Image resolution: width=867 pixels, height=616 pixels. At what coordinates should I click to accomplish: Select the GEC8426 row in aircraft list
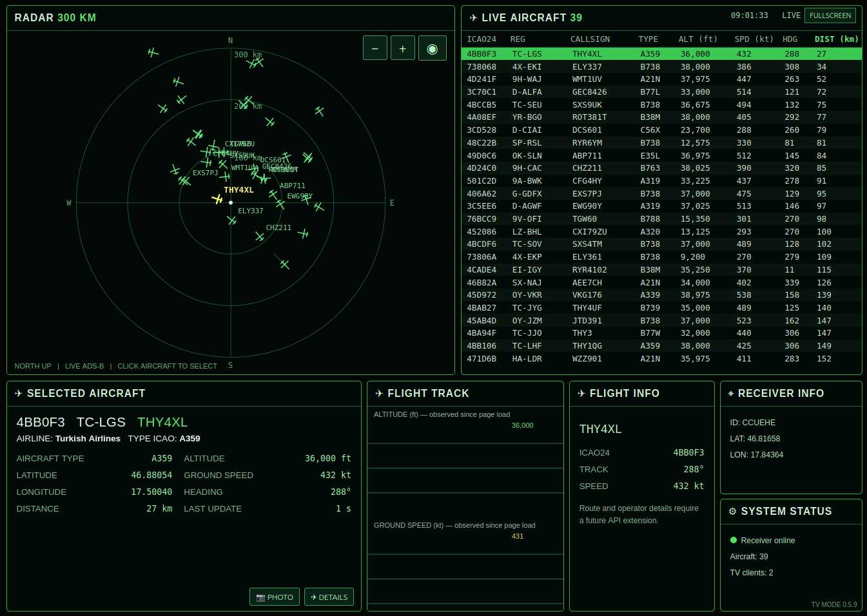click(x=661, y=92)
